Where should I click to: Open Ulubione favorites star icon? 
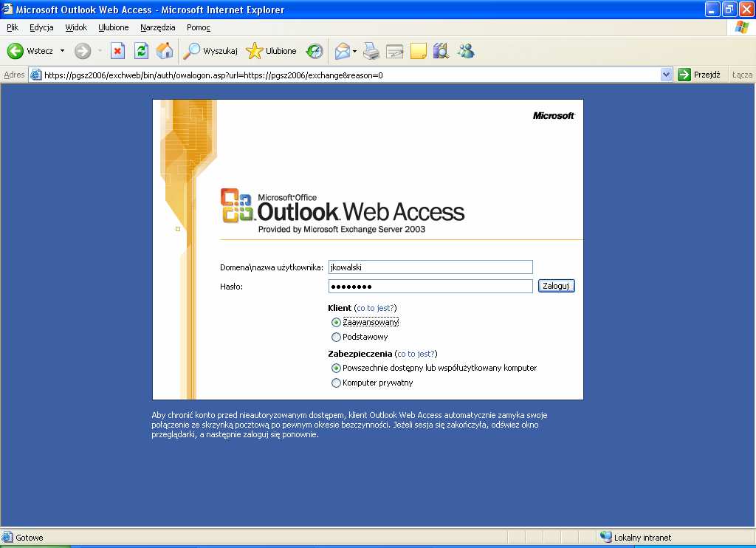pos(254,51)
